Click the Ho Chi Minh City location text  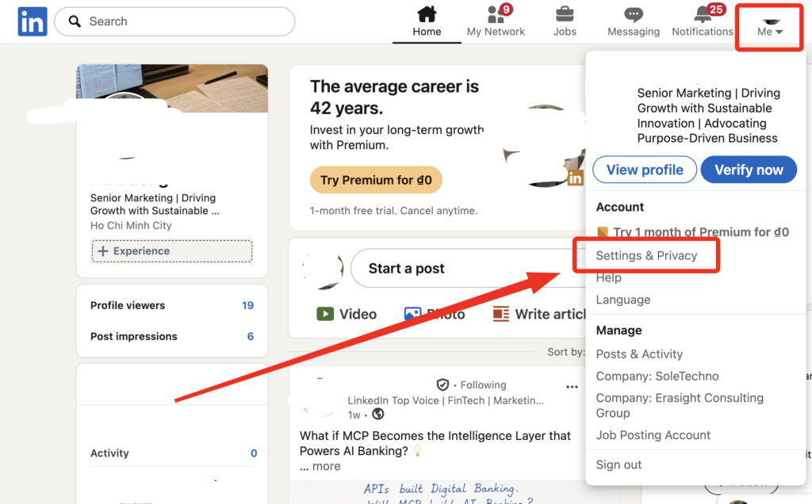tap(131, 226)
